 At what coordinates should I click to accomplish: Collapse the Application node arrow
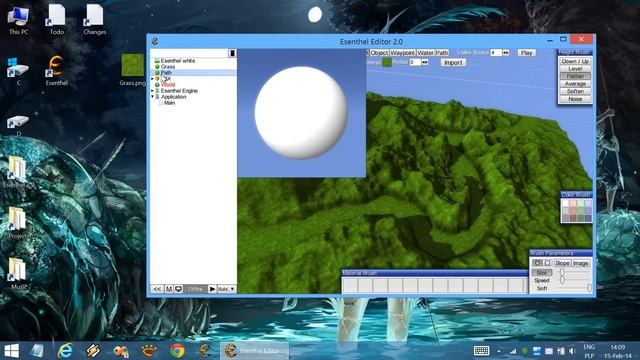tap(153, 97)
